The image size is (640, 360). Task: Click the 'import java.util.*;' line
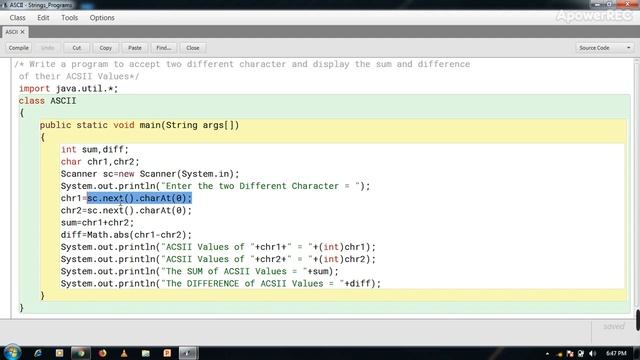[x=68, y=89]
